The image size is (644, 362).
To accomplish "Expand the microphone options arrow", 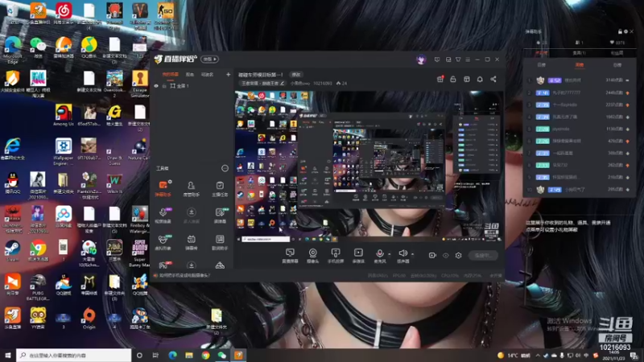I will (390, 254).
